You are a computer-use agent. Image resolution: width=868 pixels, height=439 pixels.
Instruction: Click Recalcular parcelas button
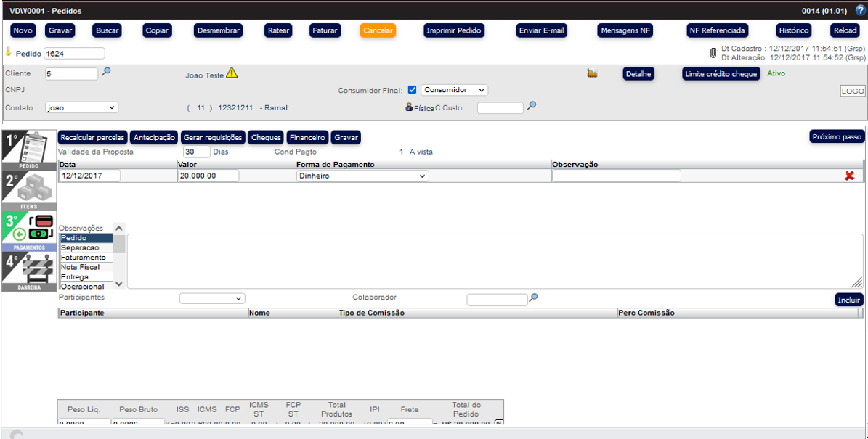(93, 137)
